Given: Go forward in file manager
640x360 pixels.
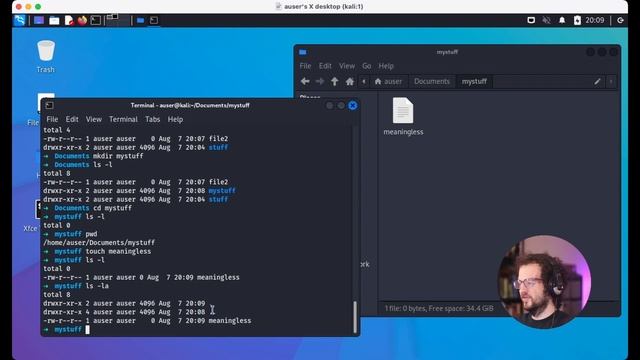Looking at the screenshot, I should (x=320, y=81).
